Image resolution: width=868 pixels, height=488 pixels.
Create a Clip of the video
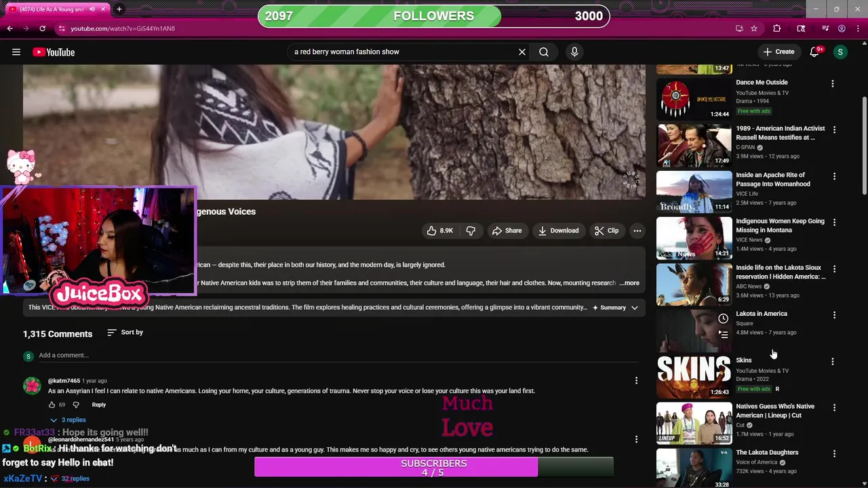point(606,230)
